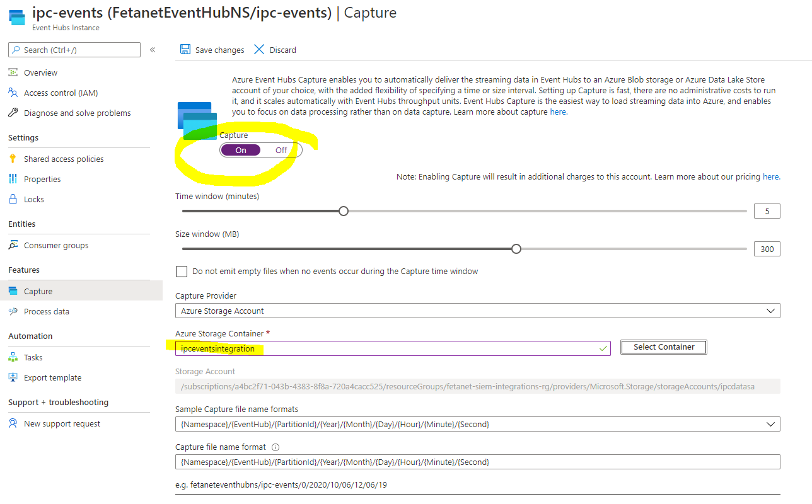Turn Capture Off using the toggle
The image size is (812, 504).
[281, 149]
